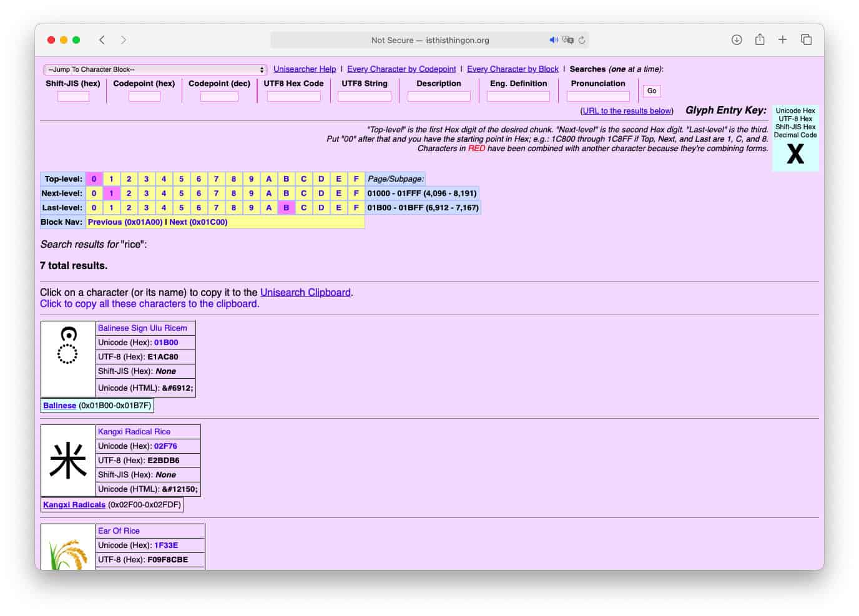859x616 pixels.
Task: Open the Unisearcher Help link
Action: [304, 69]
